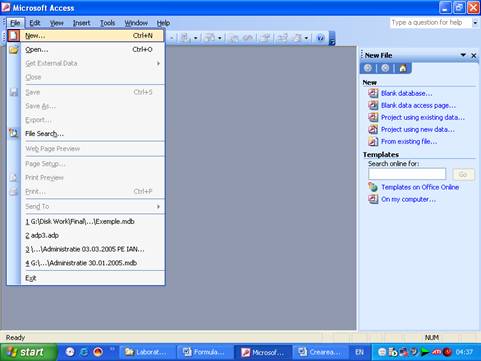Close the New File task pane
This screenshot has width=481, height=361.
point(474,55)
